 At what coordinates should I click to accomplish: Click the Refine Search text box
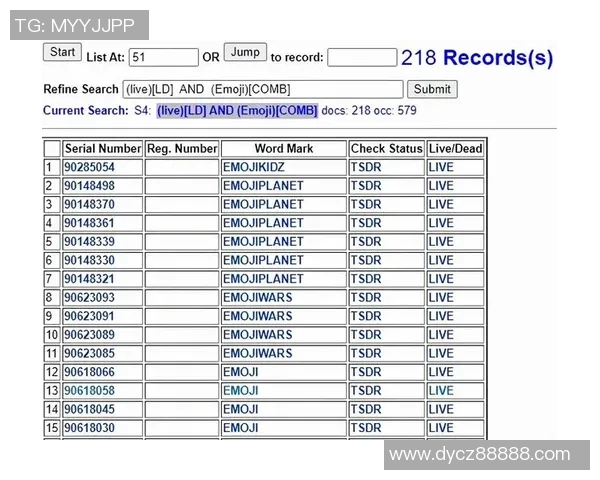(x=263, y=89)
